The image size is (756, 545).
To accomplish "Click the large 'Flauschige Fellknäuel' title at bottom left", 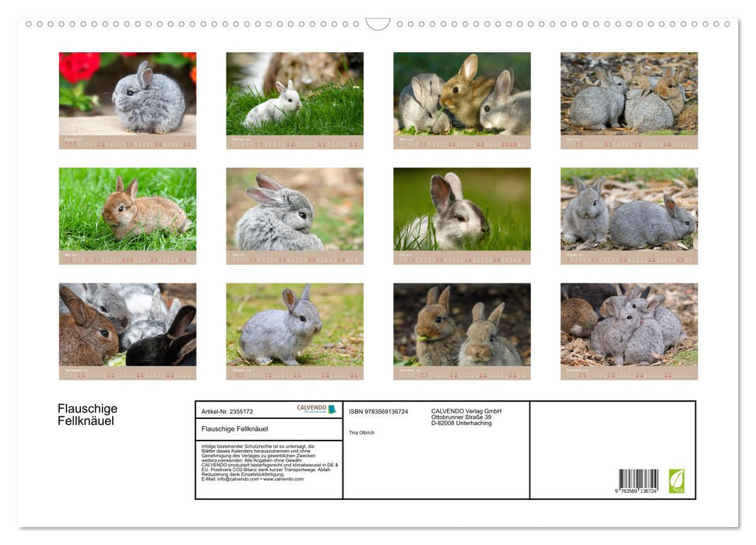I will (x=88, y=415).
